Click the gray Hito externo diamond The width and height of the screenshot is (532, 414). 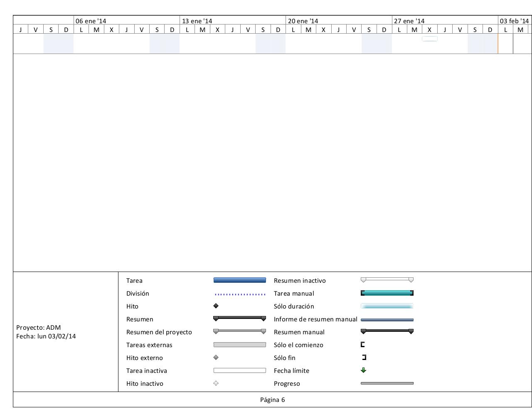coord(216,358)
